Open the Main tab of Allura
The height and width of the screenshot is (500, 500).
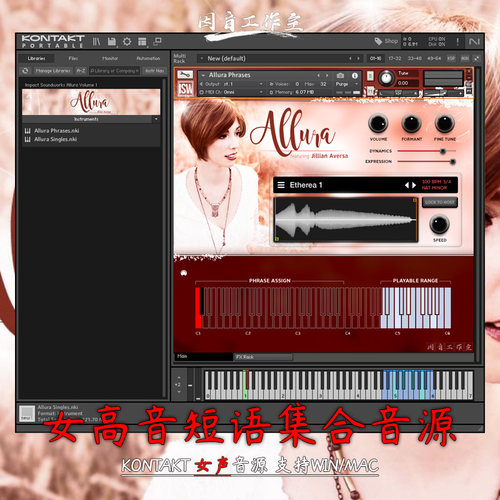click(x=203, y=356)
